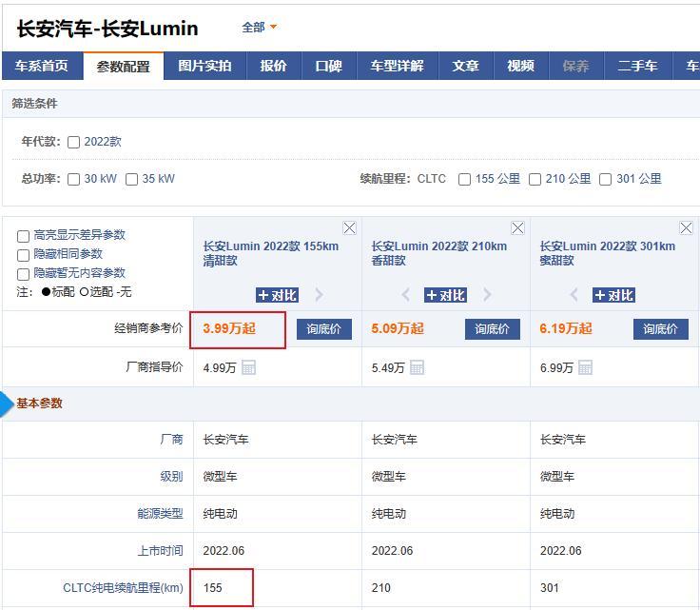This screenshot has width=700, height=610.
Task: Enable the 155 公里 range filter
Action: 465,179
